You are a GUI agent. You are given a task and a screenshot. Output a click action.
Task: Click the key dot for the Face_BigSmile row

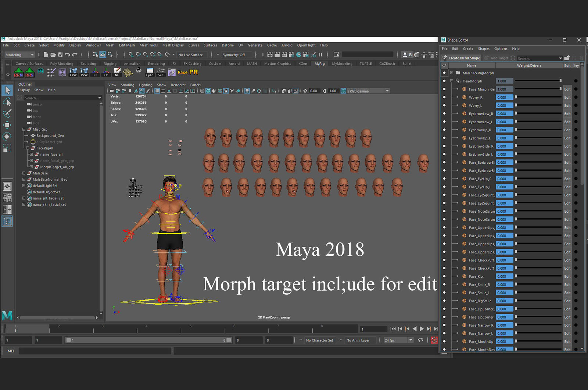[x=576, y=301]
